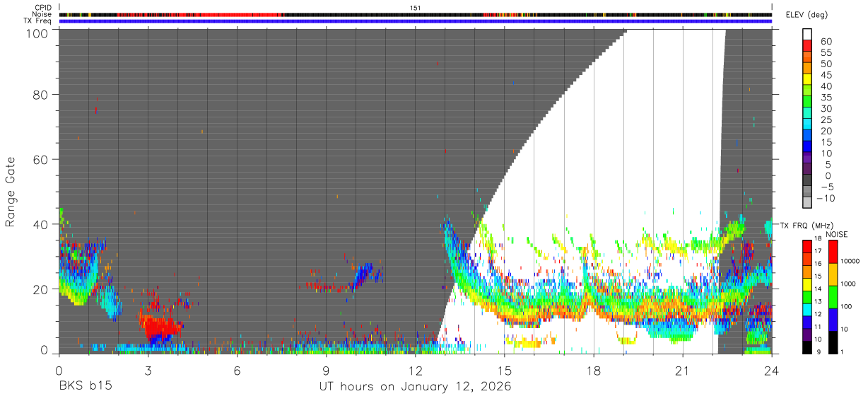This screenshot has height=401, width=868.
Task: Click the Noise strip above the plot
Action: 416,14
